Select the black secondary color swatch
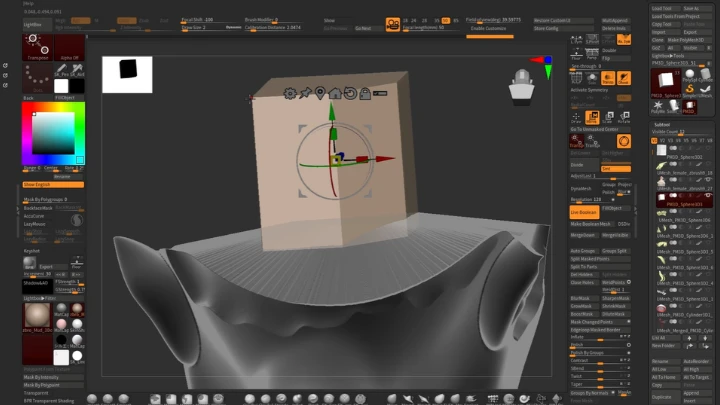Image resolution: width=720 pixels, height=405 pixels. tap(77, 85)
